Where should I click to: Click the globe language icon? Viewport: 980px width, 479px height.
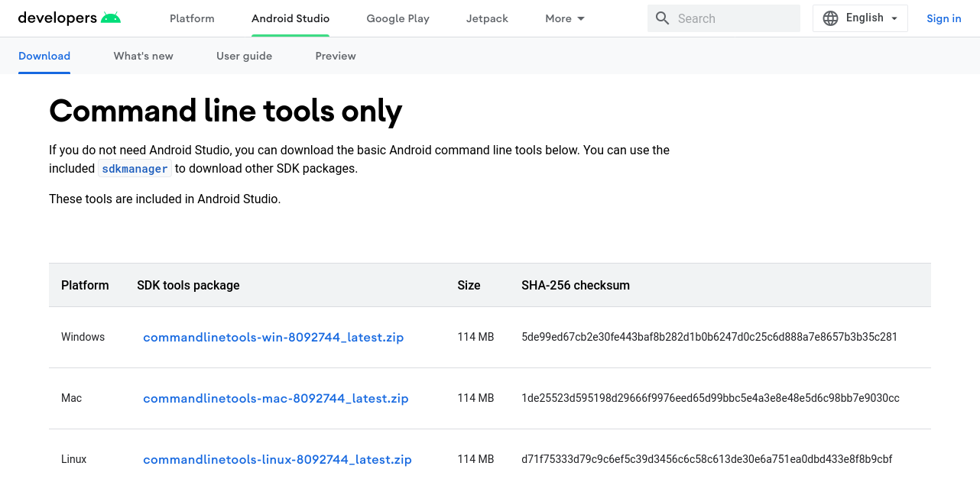click(x=830, y=18)
